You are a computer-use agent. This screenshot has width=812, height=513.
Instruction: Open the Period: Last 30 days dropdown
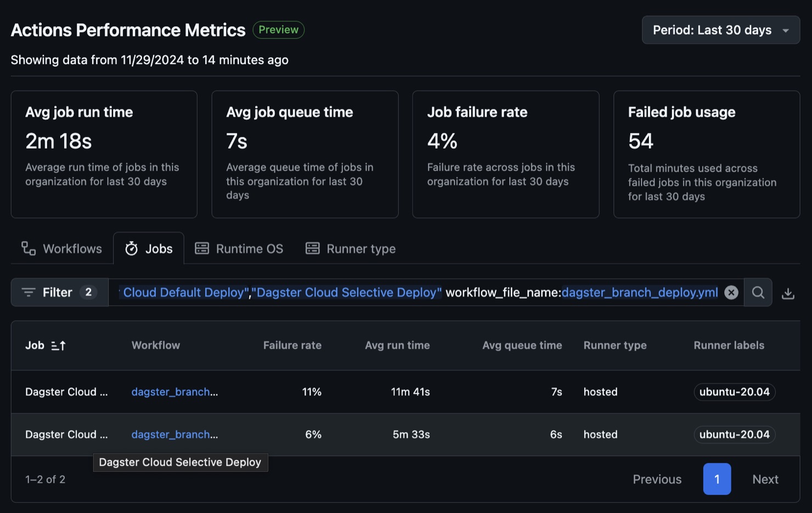[x=720, y=30]
